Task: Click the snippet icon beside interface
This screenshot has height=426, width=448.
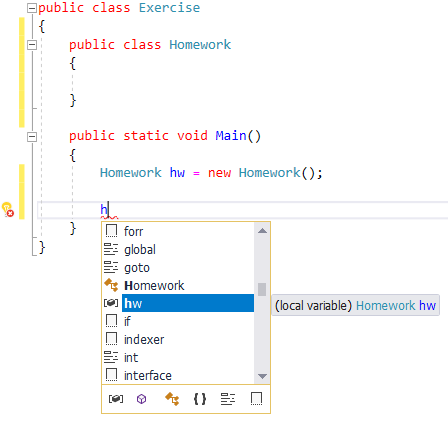Action: (x=111, y=375)
